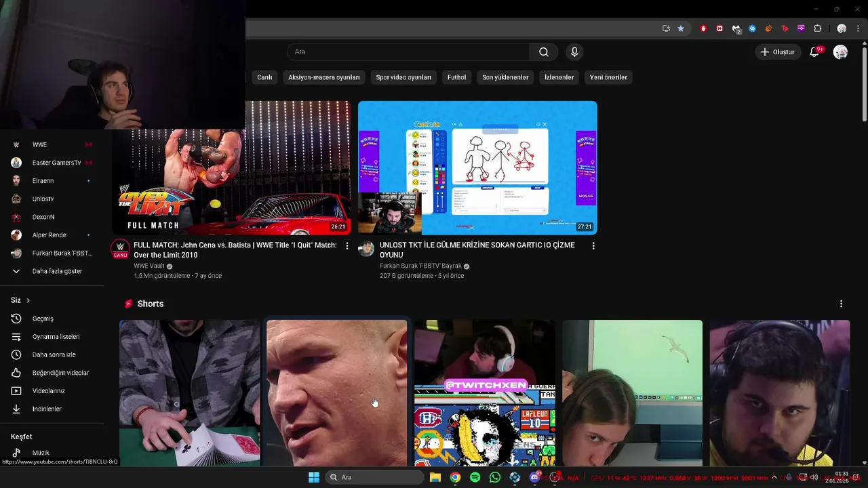Click the YouTube search magnifier button
Image resolution: width=868 pixels, height=488 pixels.
coord(544,52)
